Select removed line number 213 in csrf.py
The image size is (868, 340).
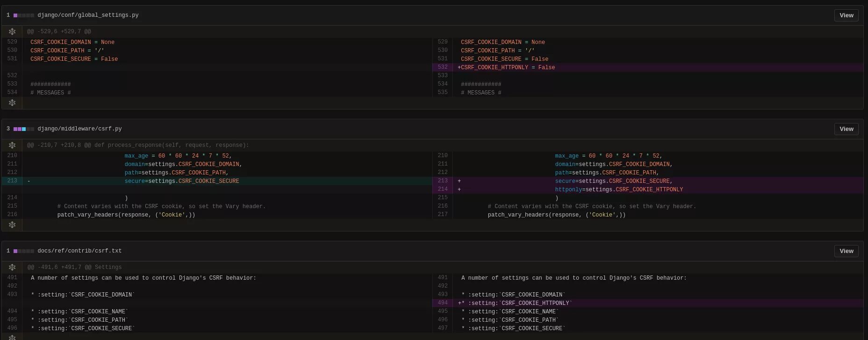click(12, 181)
